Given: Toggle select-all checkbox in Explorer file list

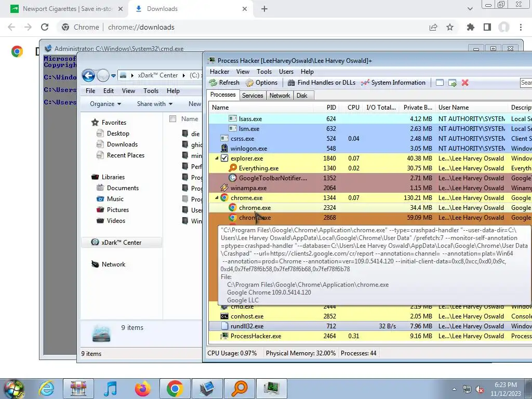Looking at the screenshot, I should (172, 119).
